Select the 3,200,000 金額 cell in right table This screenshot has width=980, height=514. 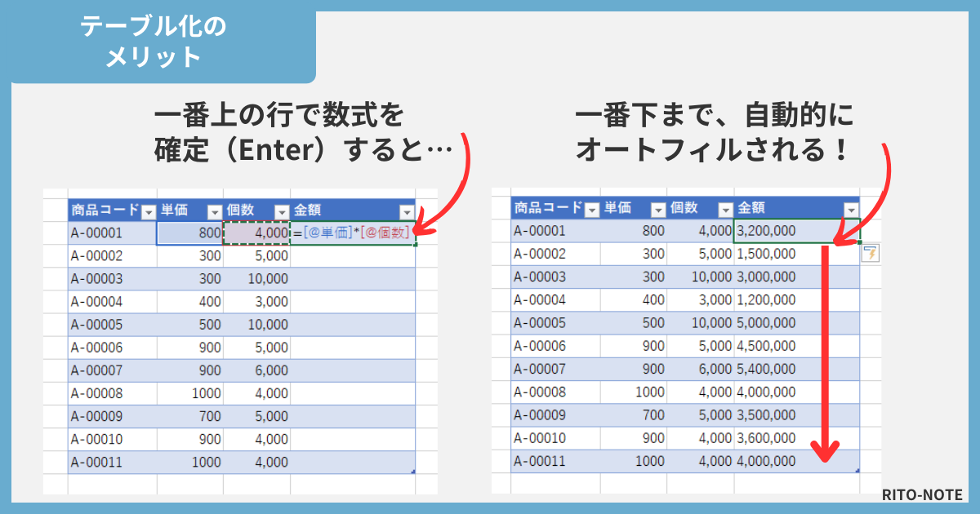coord(784,232)
